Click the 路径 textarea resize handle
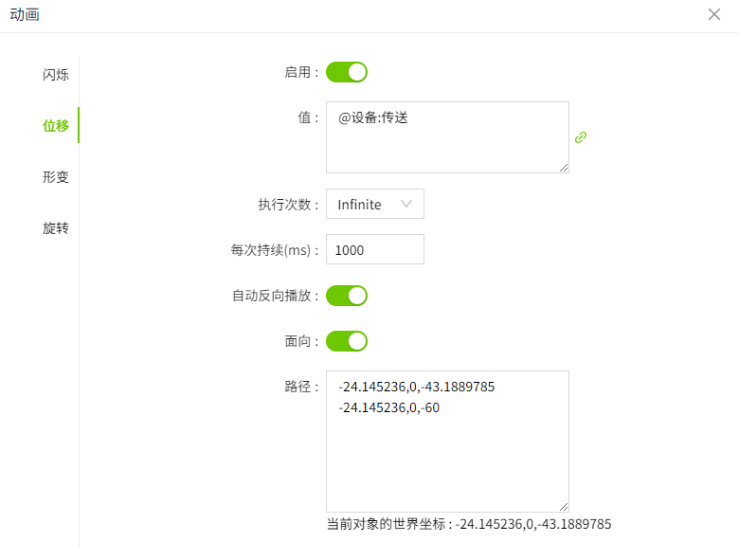The width and height of the screenshot is (739, 560). [x=564, y=507]
